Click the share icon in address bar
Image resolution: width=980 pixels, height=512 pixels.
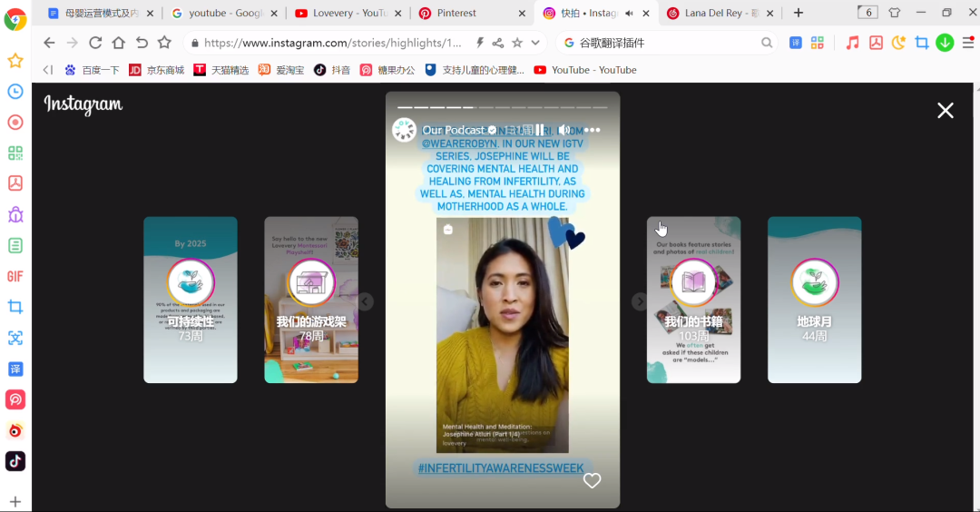click(x=497, y=43)
